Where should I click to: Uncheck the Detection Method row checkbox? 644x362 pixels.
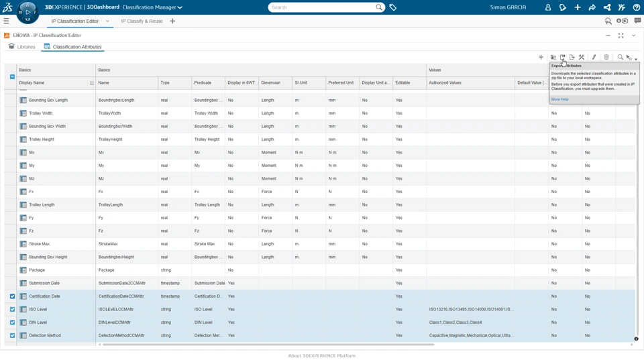coord(12,336)
